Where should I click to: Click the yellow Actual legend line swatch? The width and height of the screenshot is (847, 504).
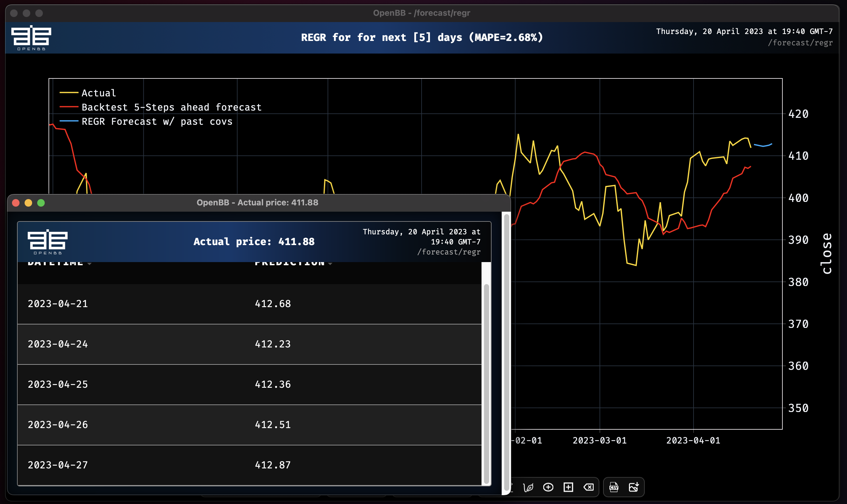click(x=69, y=92)
